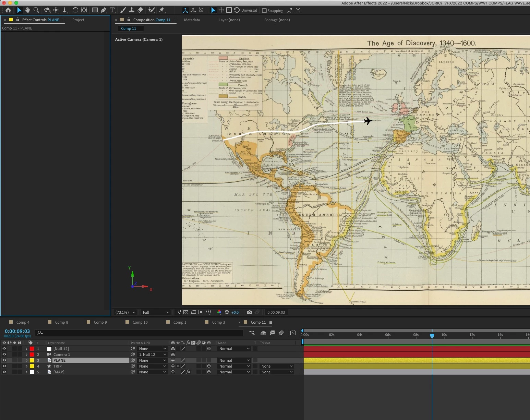This screenshot has height=420, width=530.
Task: Select the Roto Brush tool
Action: click(151, 10)
